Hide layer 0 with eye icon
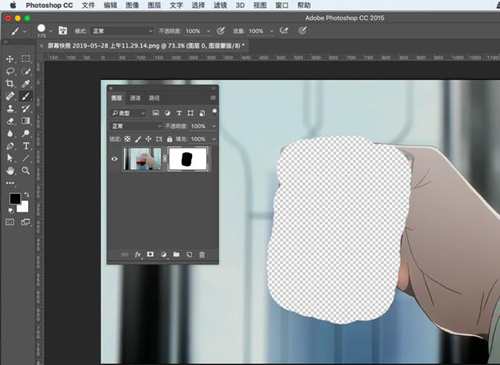500x365 pixels. (114, 159)
